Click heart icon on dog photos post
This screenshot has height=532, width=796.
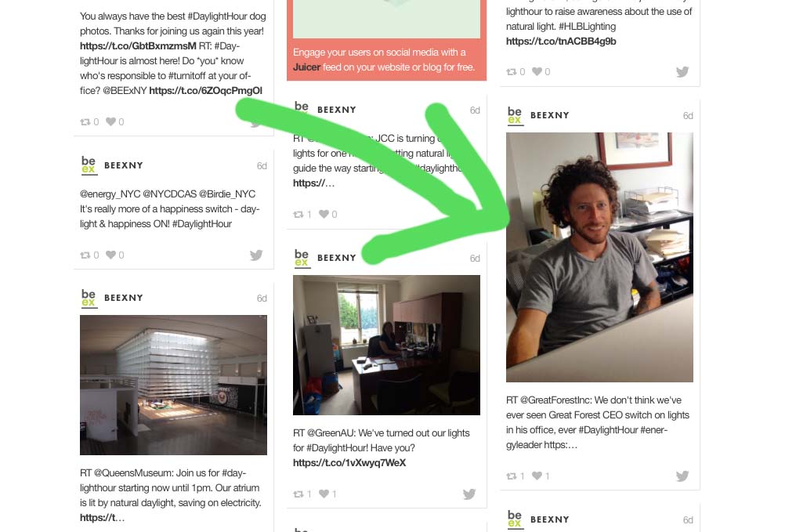click(110, 121)
